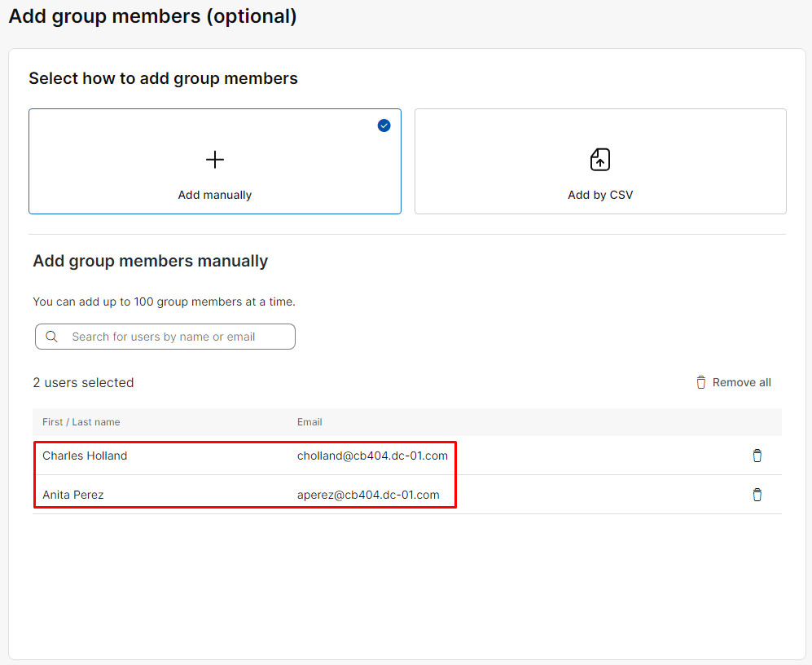Click the Select how to add group members heading
The width and height of the screenshot is (812, 665).
[163, 78]
